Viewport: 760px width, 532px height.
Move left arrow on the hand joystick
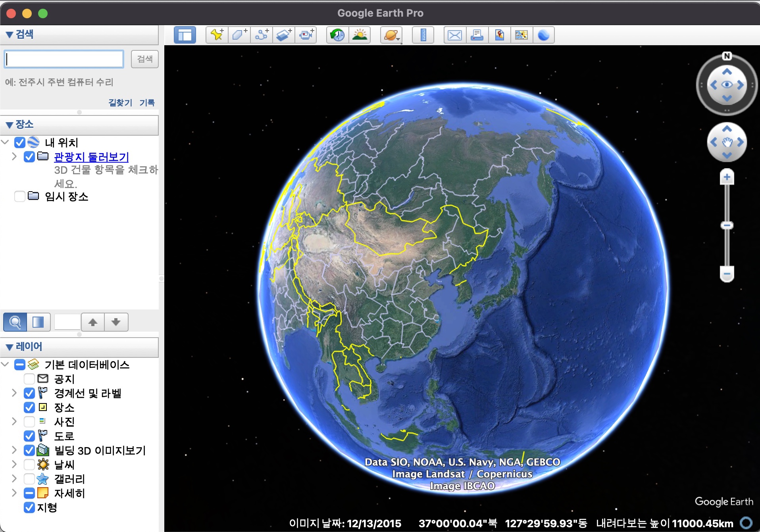[x=714, y=142]
